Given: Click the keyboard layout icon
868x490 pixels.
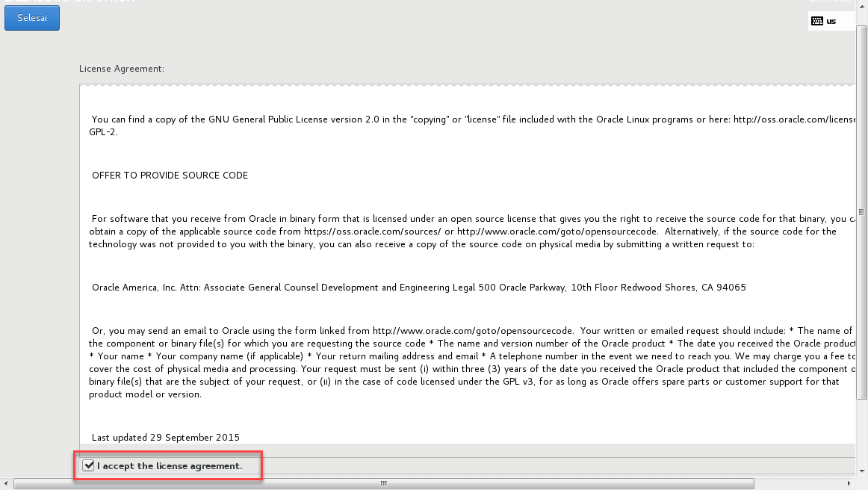Looking at the screenshot, I should click(x=816, y=20).
